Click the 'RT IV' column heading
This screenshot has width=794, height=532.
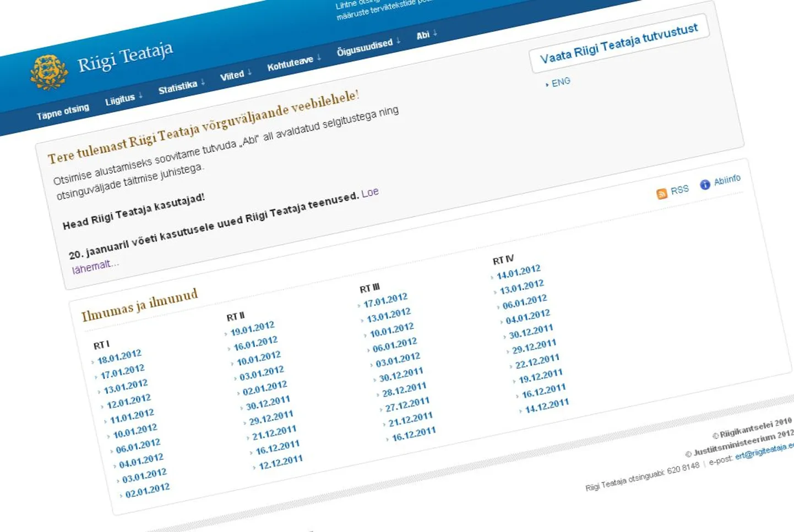tap(503, 260)
